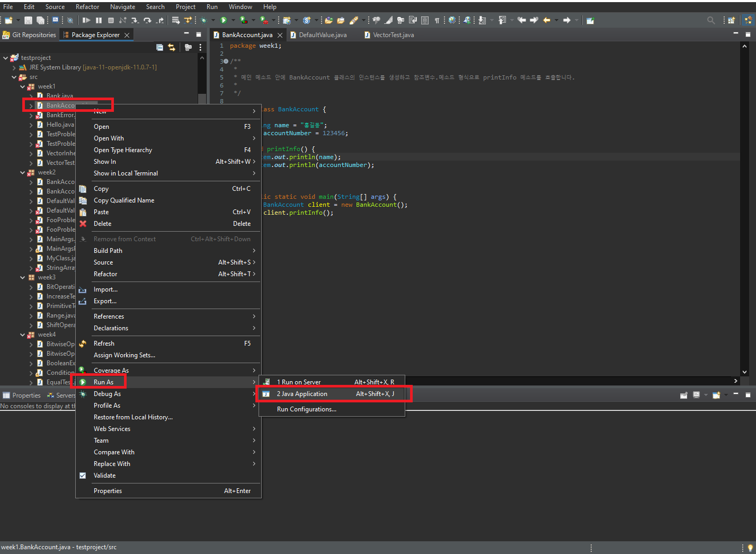The height and width of the screenshot is (554, 756).
Task: Click the Coverage run toolbar icon
Action: tap(244, 20)
